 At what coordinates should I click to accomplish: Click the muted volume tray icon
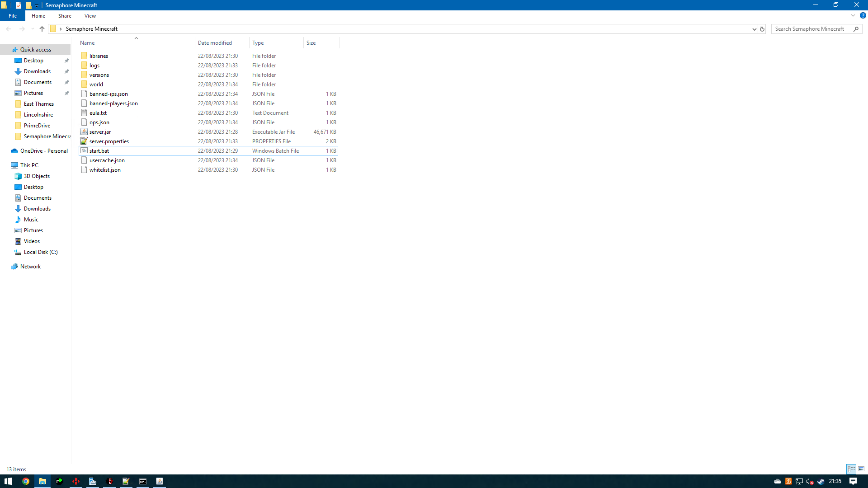click(810, 481)
